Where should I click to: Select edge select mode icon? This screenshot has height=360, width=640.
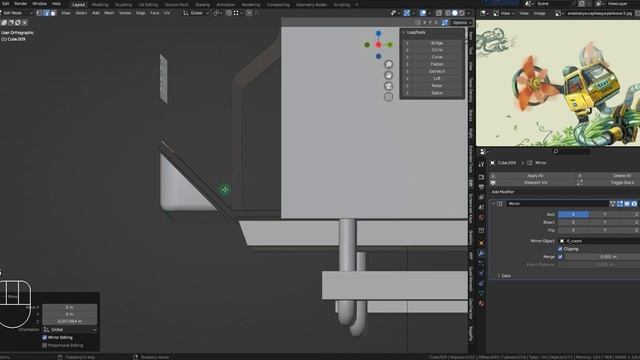(46, 13)
